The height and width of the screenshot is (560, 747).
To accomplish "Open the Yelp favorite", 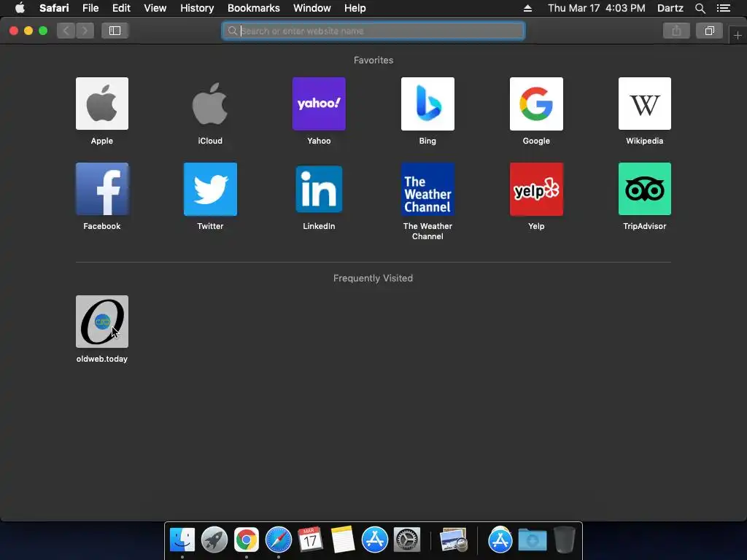I will pyautogui.click(x=536, y=189).
